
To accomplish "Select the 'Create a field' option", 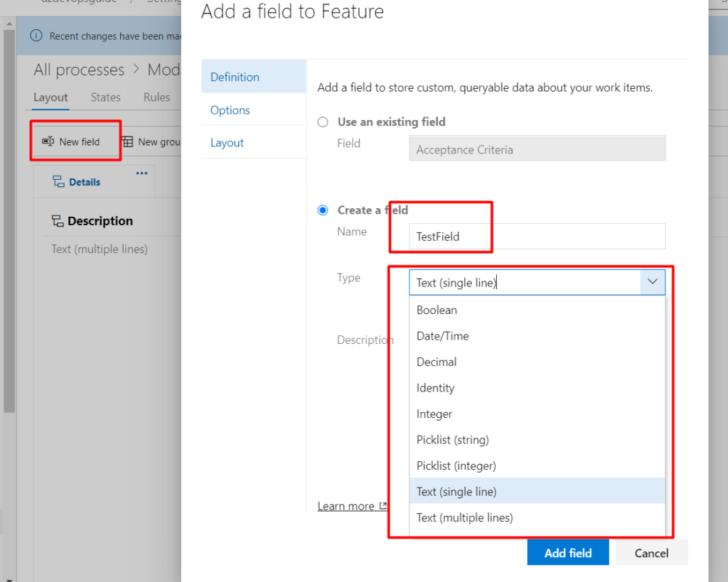I will (x=323, y=210).
